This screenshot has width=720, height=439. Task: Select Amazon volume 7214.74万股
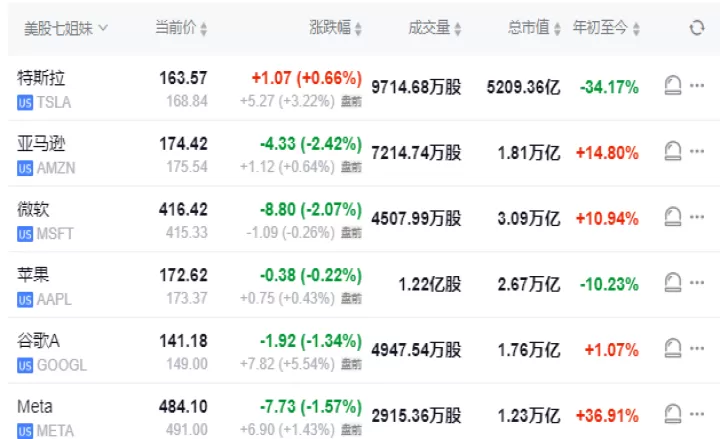416,152
